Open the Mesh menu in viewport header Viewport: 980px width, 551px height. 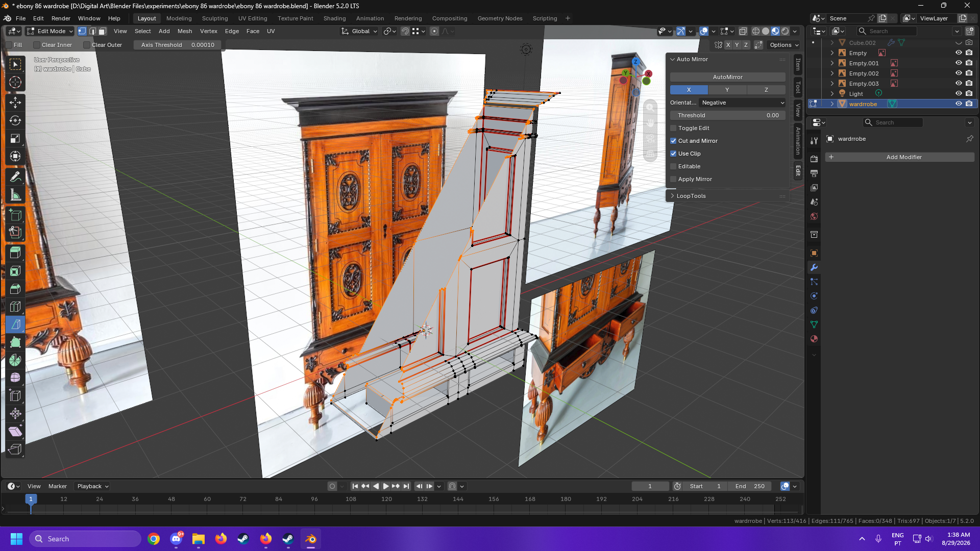coord(185,31)
